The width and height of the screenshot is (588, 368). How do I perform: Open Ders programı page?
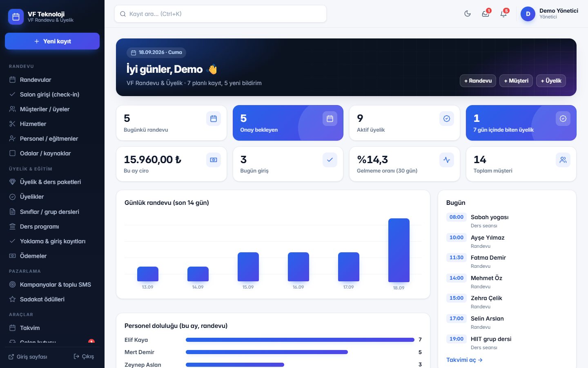(52, 227)
